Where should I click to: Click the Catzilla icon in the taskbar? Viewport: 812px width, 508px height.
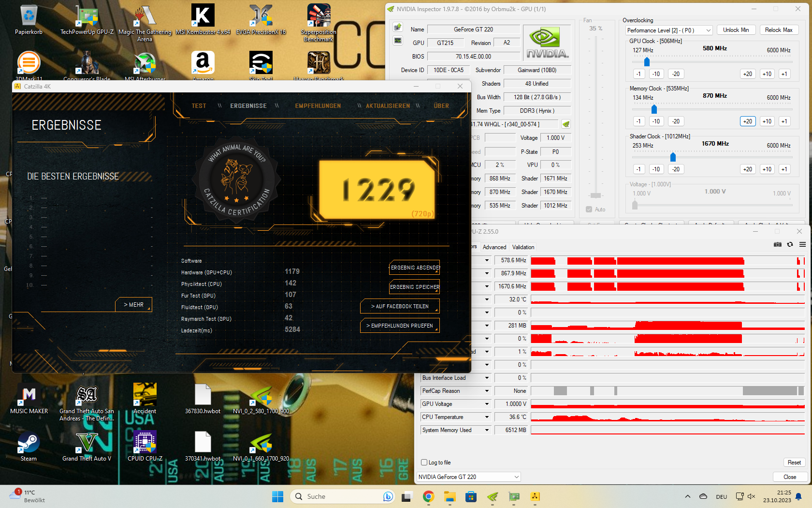tap(535, 496)
